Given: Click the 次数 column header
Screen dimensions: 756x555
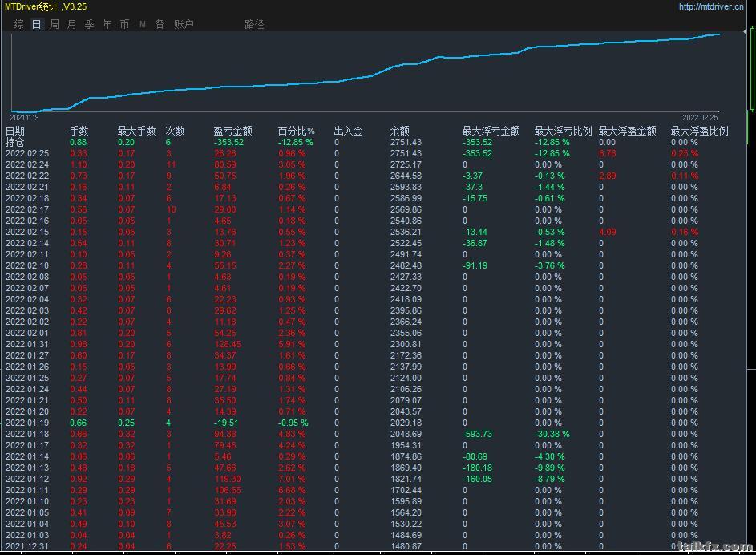Looking at the screenshot, I should pos(175,131).
